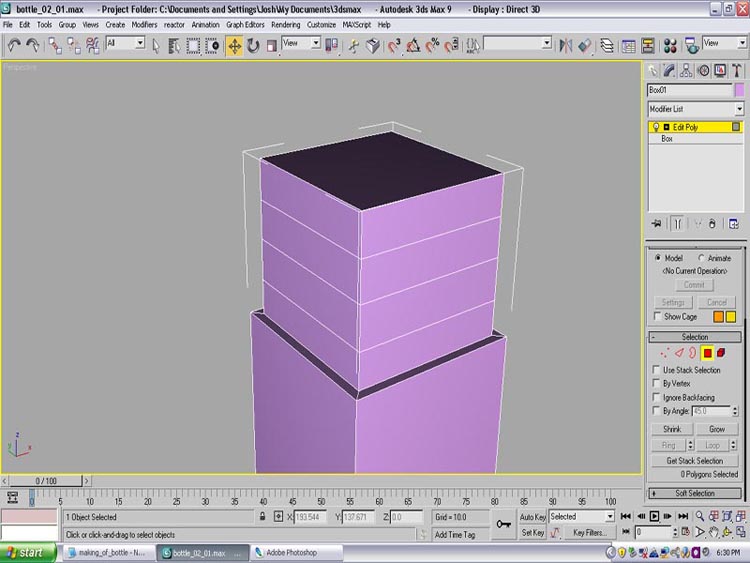Screen dimensions: 750x563
Task: Open the Modifiers menu
Action: [144, 24]
